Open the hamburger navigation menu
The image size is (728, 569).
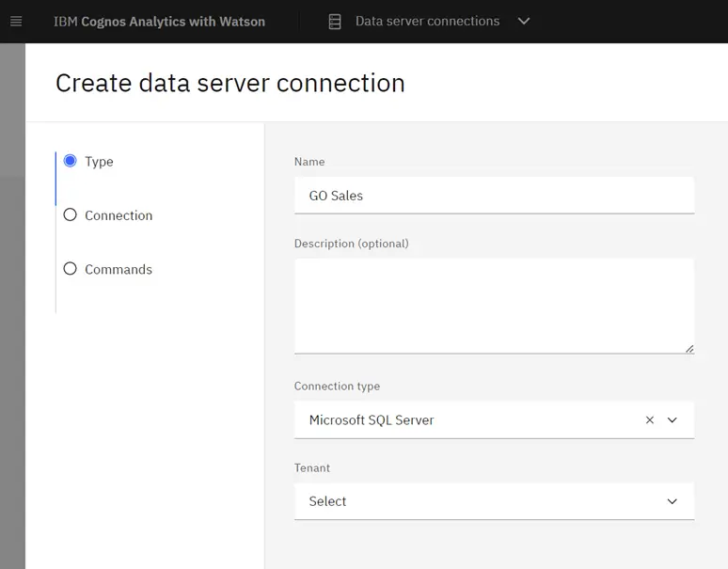pos(16,22)
